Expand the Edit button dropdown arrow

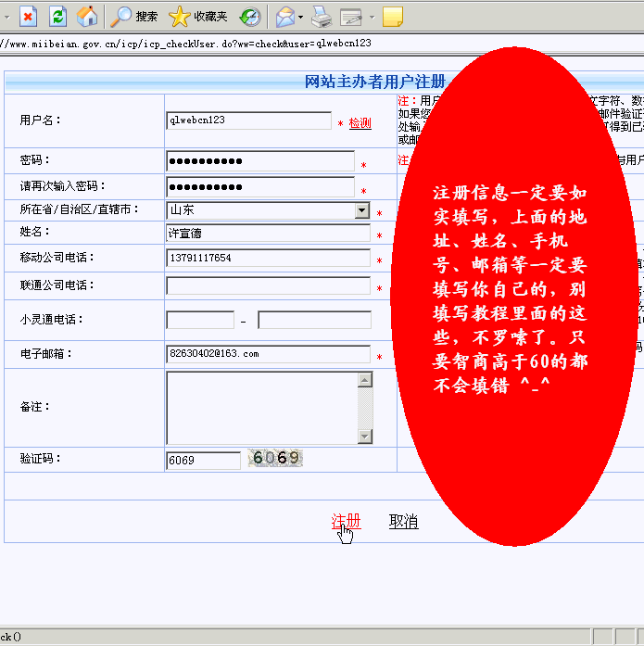pyautogui.click(x=371, y=17)
